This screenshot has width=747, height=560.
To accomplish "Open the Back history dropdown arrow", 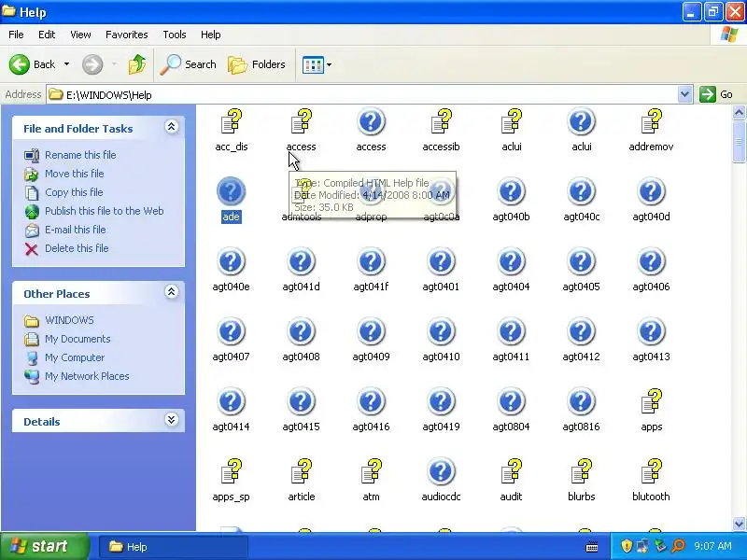I will click(66, 64).
